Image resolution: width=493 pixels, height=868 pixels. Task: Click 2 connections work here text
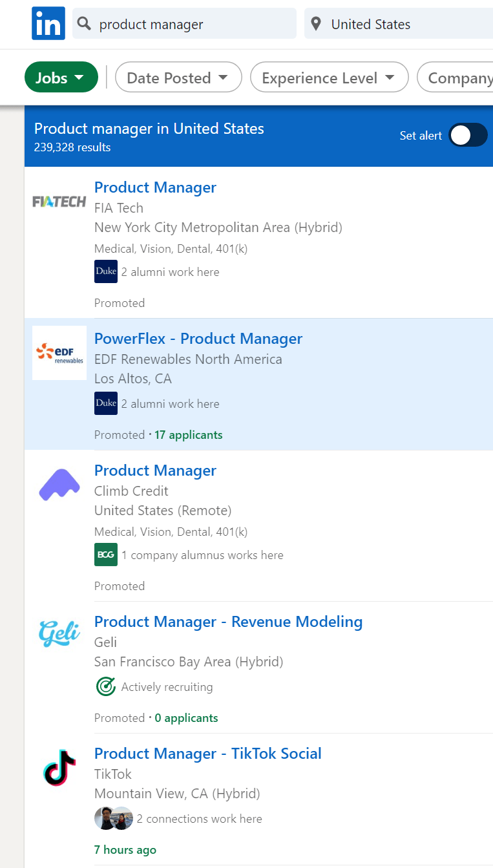click(x=200, y=819)
